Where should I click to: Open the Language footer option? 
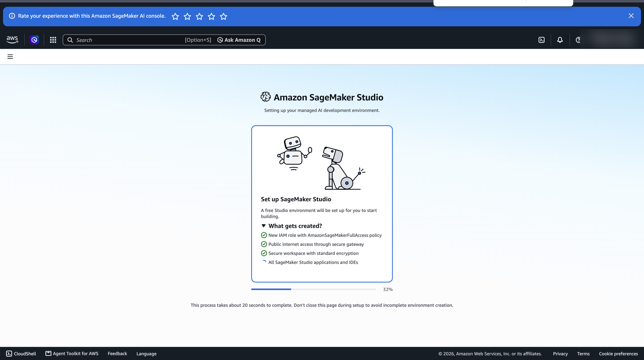[x=146, y=354]
